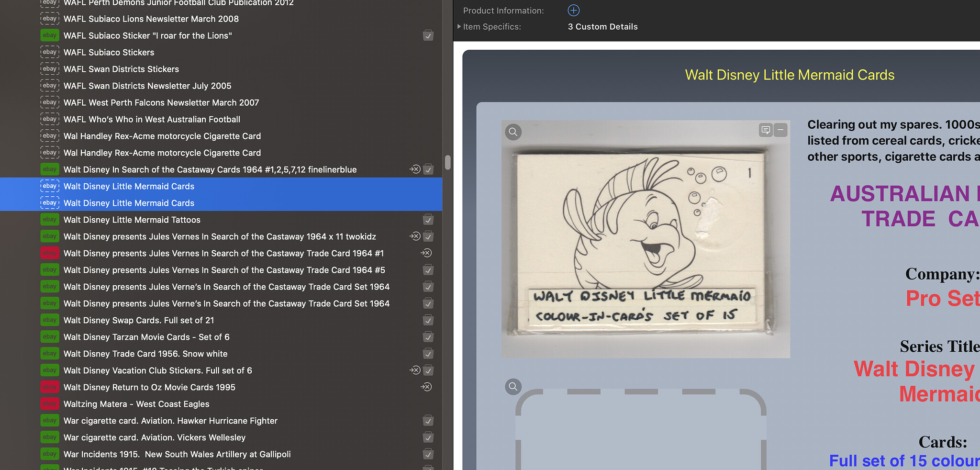Click the green ebay icon for Little Mermaid Tattoos
The image size is (980, 470).
tap(49, 220)
